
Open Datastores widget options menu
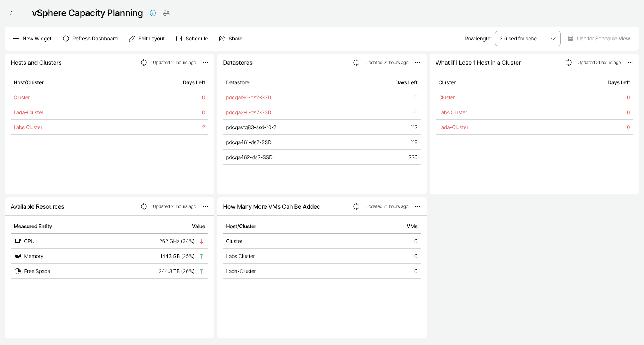(418, 63)
